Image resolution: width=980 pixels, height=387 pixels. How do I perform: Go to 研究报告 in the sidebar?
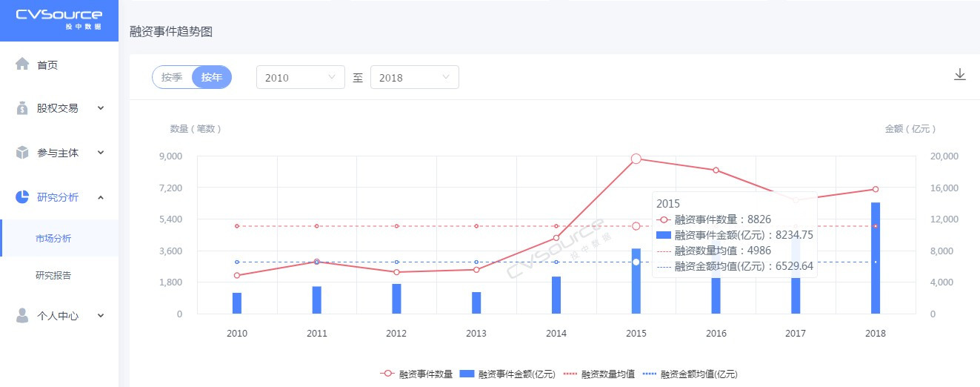click(53, 276)
